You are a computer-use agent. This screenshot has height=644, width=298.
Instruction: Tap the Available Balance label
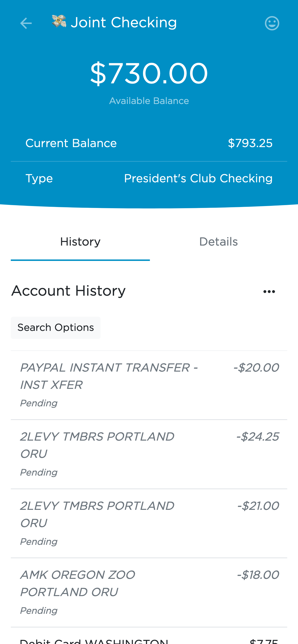click(x=149, y=101)
